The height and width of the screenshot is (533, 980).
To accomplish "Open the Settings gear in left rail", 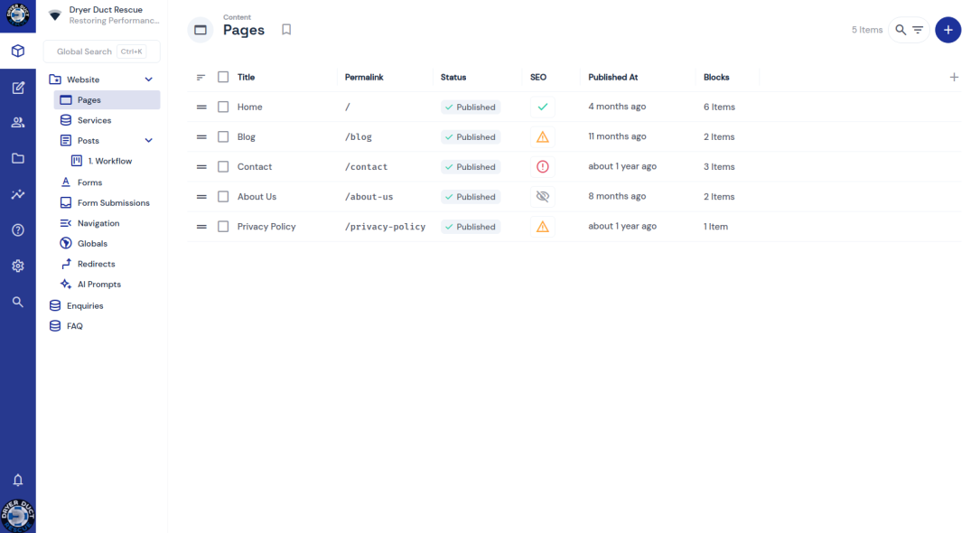I will tap(17, 266).
